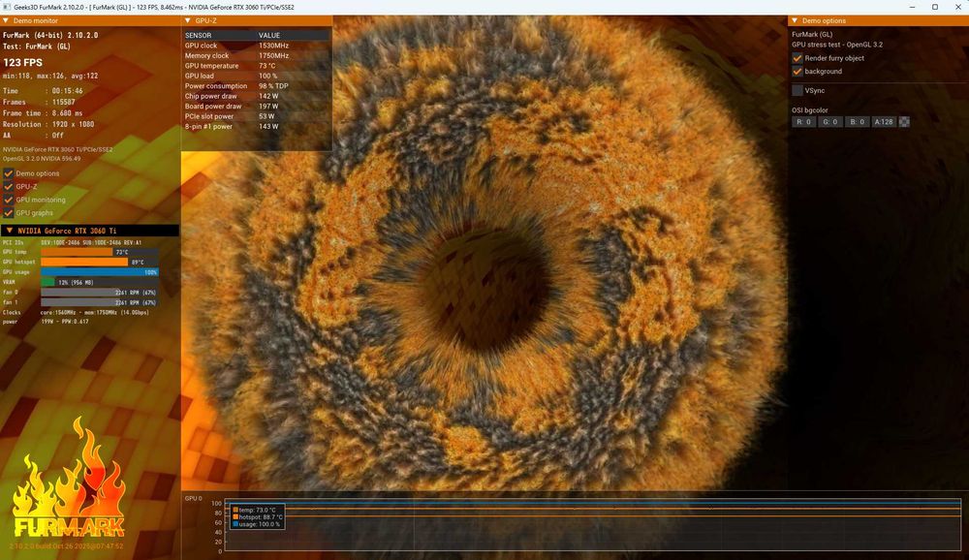Viewport: 969px width, 560px height.
Task: Collapse the GPU-Z sensor panel header
Action: point(188,20)
